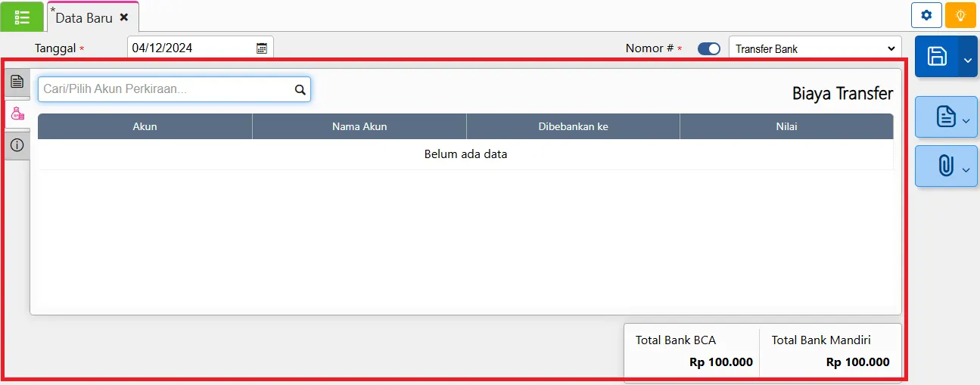The width and height of the screenshot is (980, 385).
Task: Toggle the Nomor # automatic numbering switch
Action: (x=709, y=48)
